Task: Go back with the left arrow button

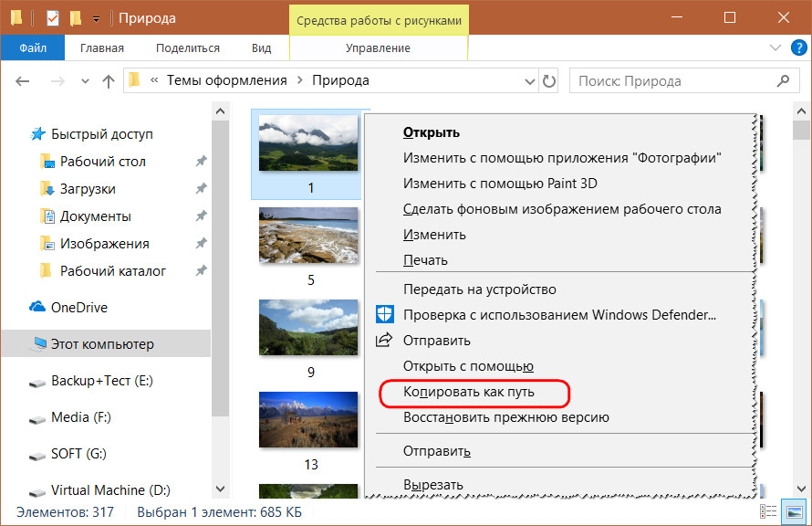Action: coord(22,81)
